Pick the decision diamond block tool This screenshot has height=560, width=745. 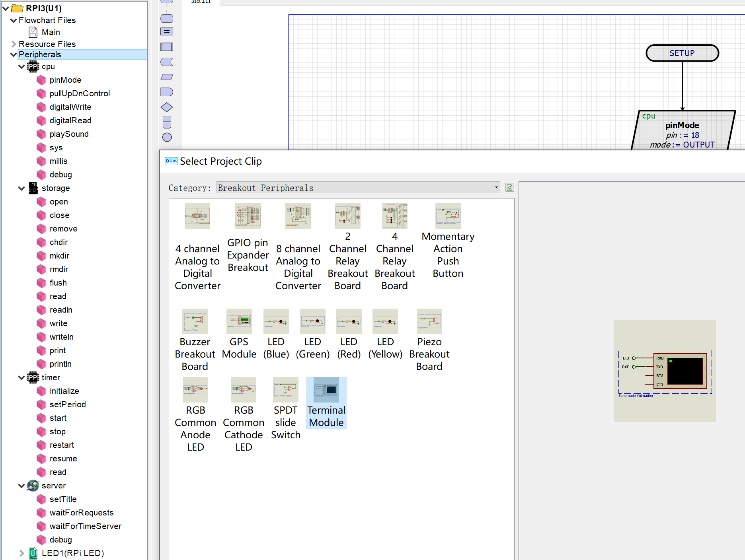tap(167, 107)
